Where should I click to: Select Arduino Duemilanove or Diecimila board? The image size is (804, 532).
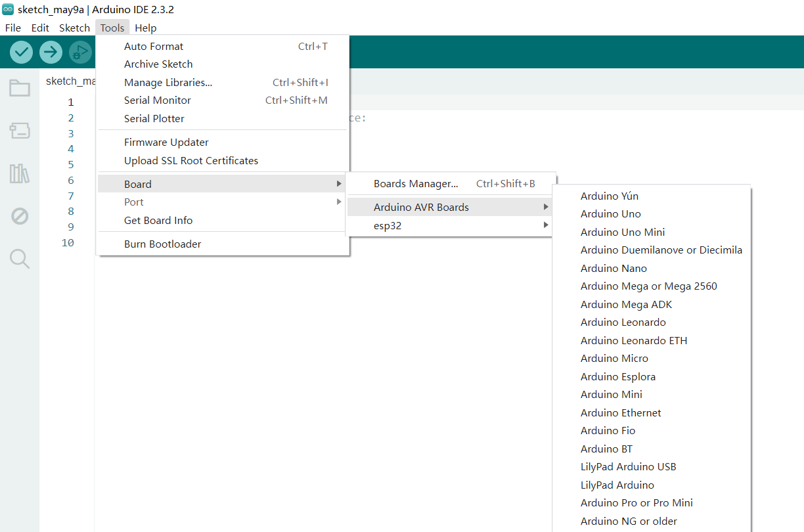(x=651, y=250)
